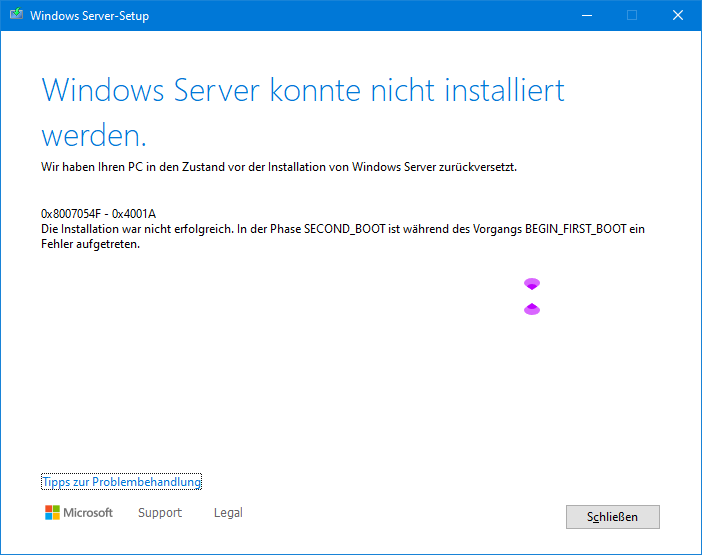The width and height of the screenshot is (702, 555).
Task: Click the Windows Server-Setup title bar icon
Action: [17, 15]
